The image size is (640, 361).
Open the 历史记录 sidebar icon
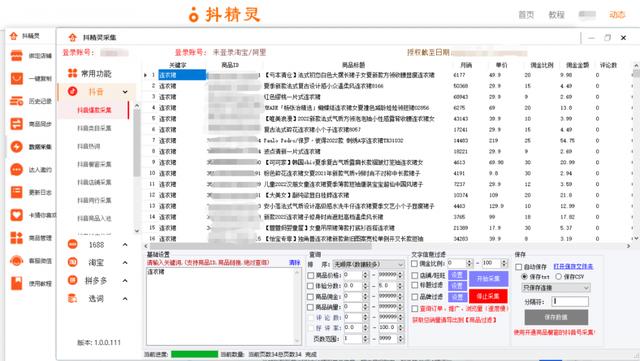[16, 101]
